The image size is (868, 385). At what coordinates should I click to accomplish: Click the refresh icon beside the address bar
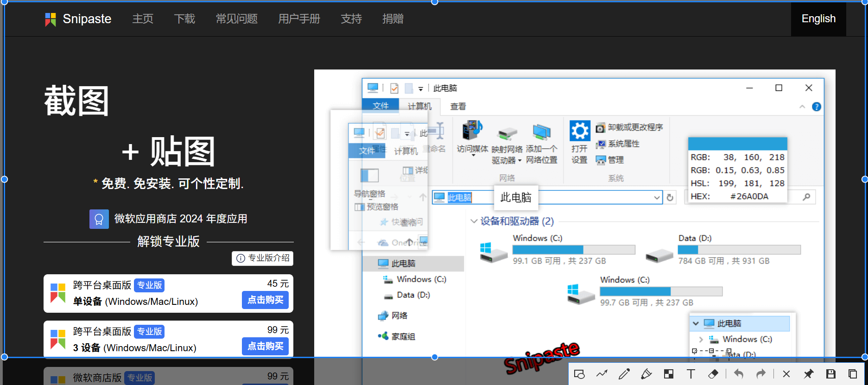[x=670, y=198]
